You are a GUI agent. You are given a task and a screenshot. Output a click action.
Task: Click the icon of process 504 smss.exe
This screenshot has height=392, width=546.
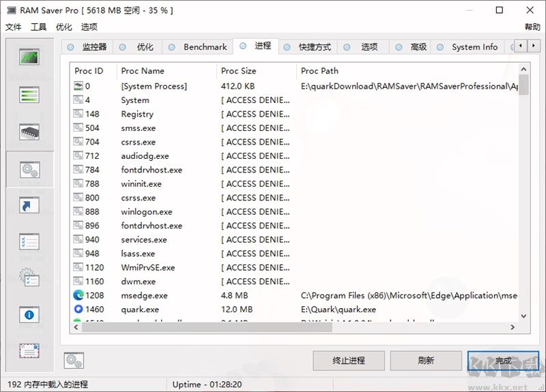point(78,127)
